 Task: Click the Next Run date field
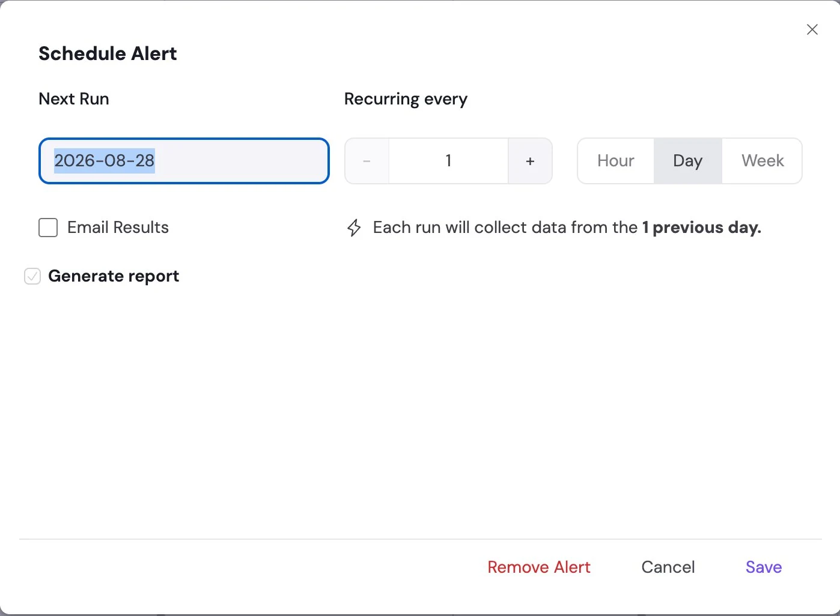(184, 161)
